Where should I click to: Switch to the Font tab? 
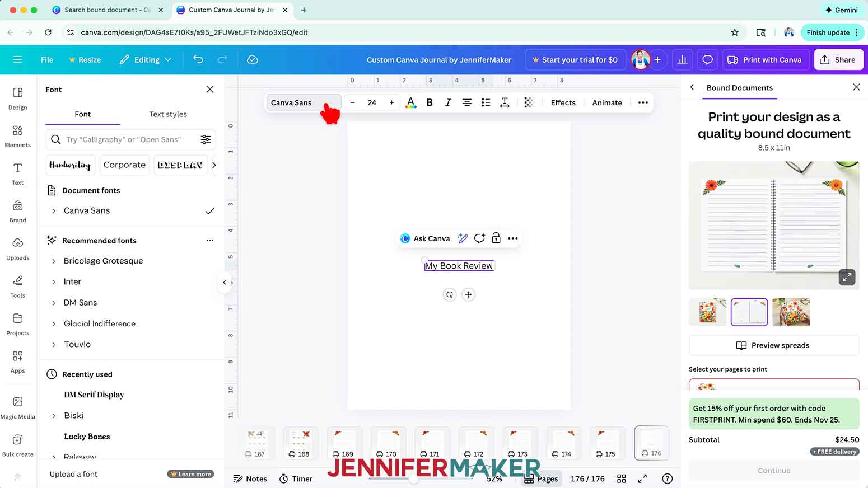82,114
